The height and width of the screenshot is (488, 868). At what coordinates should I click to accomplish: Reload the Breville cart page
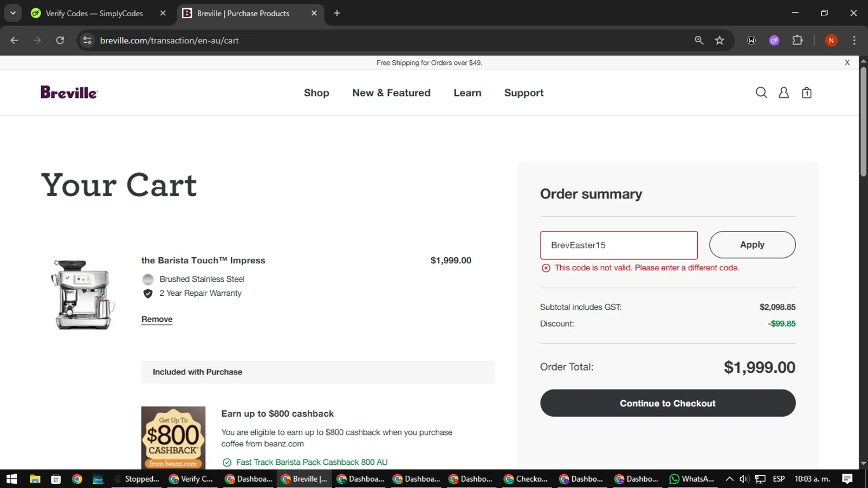pyautogui.click(x=60, y=41)
